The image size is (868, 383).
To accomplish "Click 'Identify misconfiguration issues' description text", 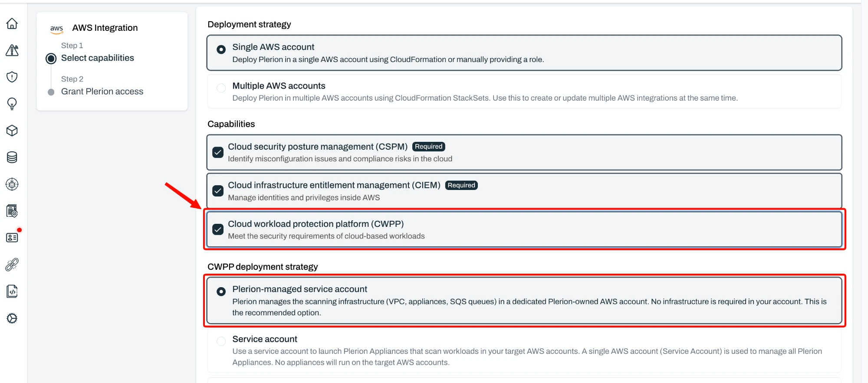I will 340,159.
